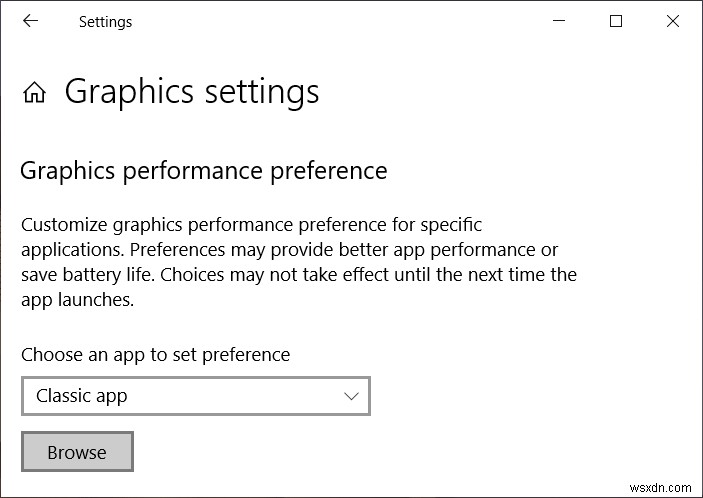Click the 'Choose an app to set preference' label
703x498 pixels.
click(155, 355)
